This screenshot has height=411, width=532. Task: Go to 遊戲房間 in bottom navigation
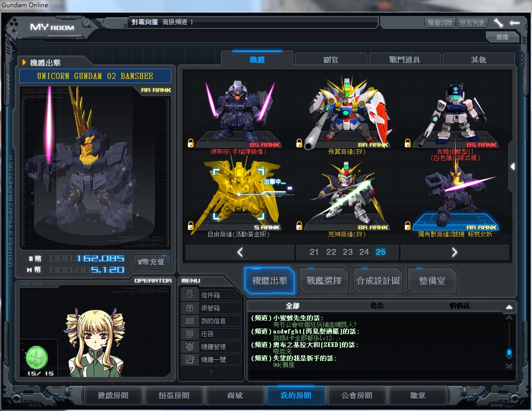(113, 396)
